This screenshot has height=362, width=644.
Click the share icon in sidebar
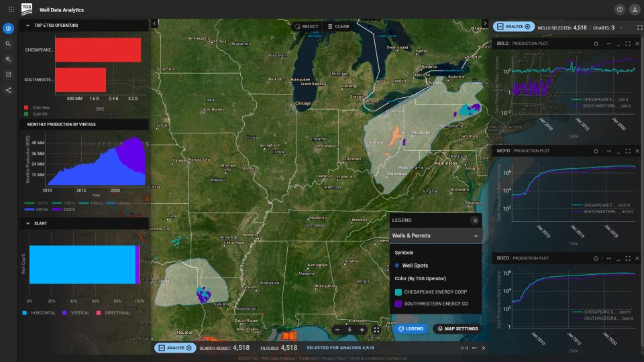tap(8, 90)
